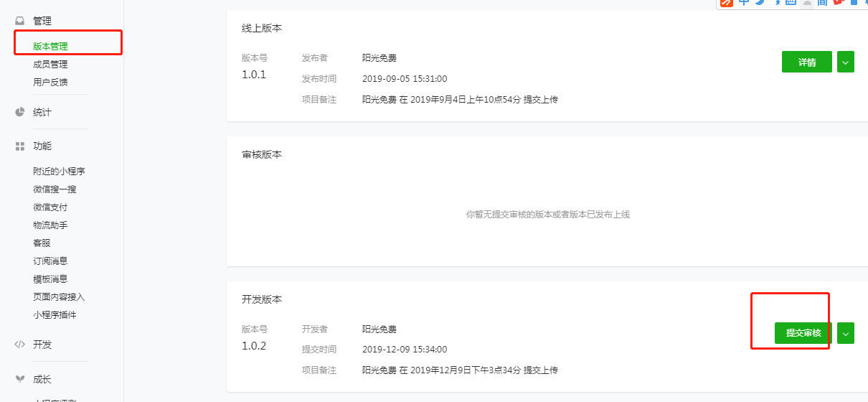This screenshot has width=868, height=402.
Task: Open 成员管理 in the sidebar
Action: (50, 65)
